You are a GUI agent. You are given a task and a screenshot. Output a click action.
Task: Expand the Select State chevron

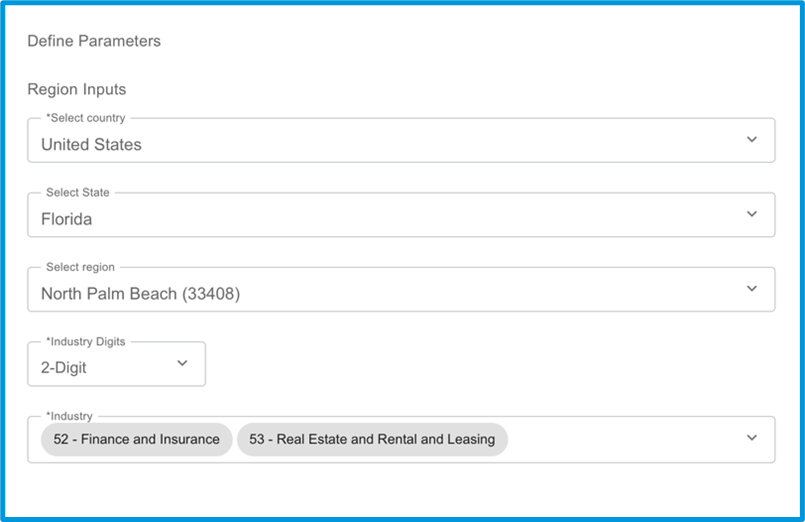pyautogui.click(x=752, y=214)
